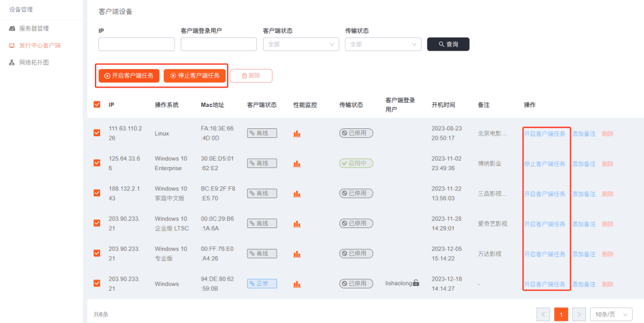Click the 性能监控 column header

(x=305, y=105)
